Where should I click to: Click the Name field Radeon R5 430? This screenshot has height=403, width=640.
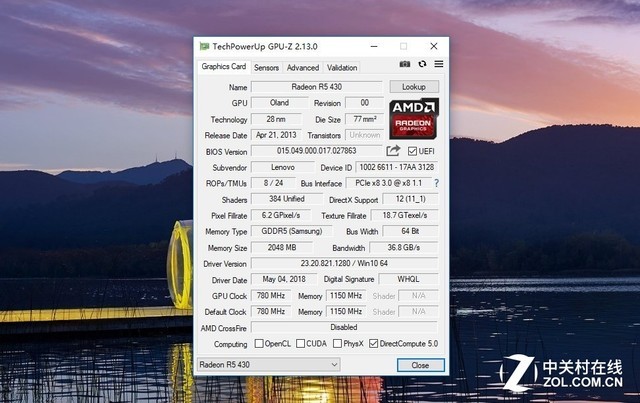point(317,87)
